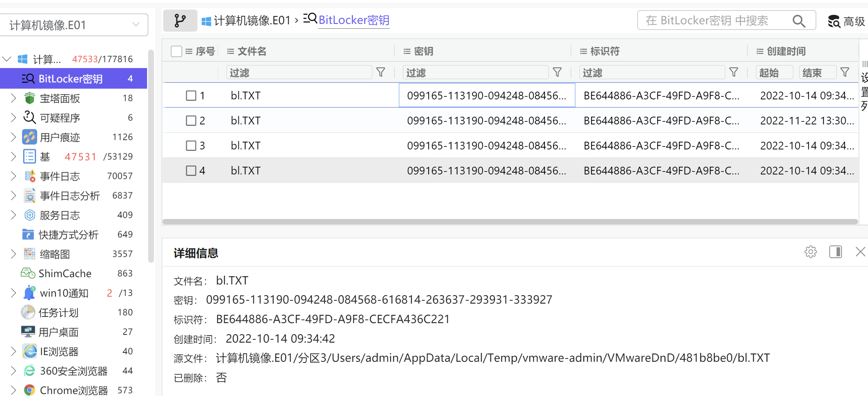Toggle the detail panel layout icon
This screenshot has width=868, height=396.
(835, 252)
